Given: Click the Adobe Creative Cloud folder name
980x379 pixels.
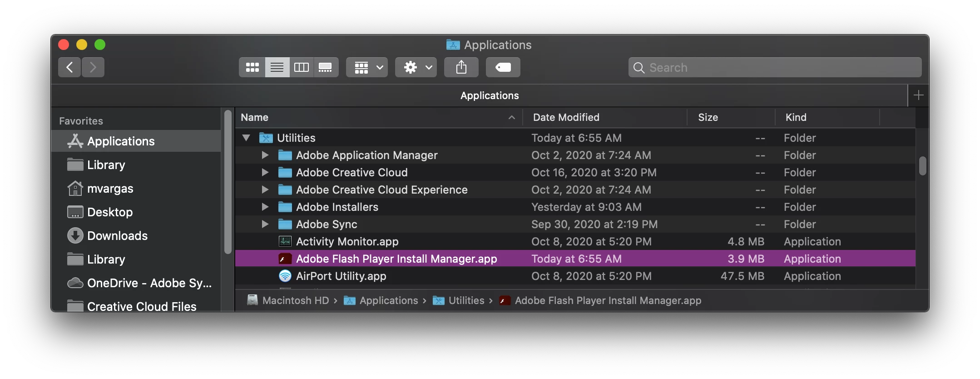Looking at the screenshot, I should (x=352, y=172).
